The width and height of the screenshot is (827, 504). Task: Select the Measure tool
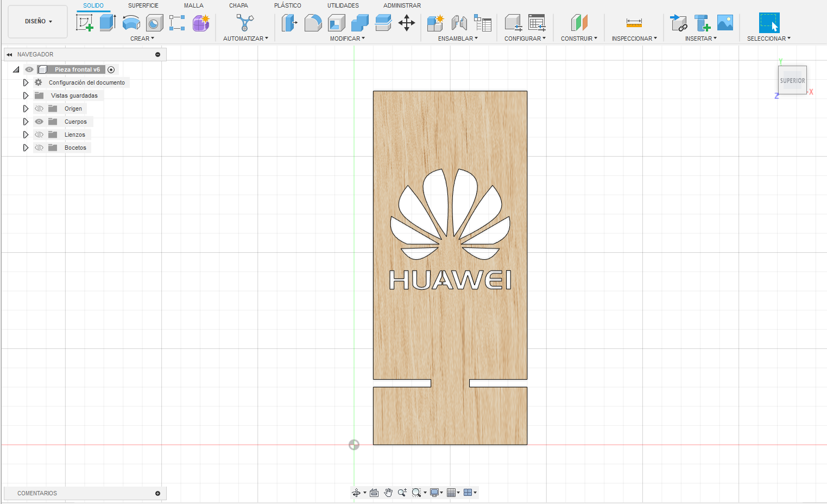pos(634,23)
